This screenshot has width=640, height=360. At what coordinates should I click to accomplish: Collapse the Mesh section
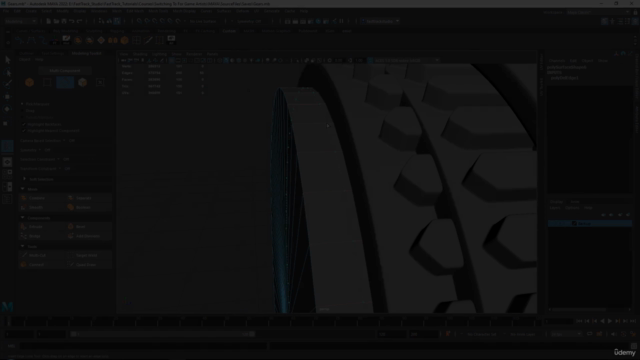22,189
